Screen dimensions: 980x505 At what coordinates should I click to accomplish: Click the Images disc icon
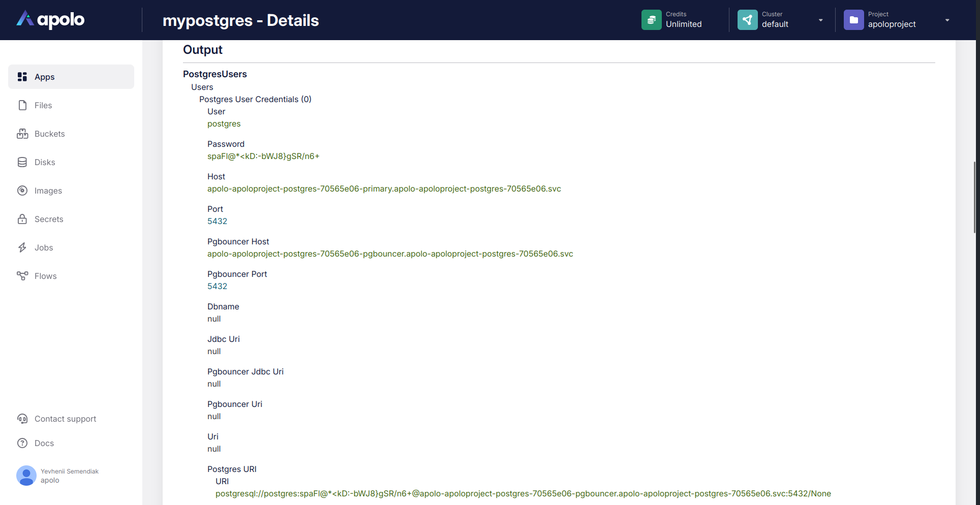pos(22,191)
